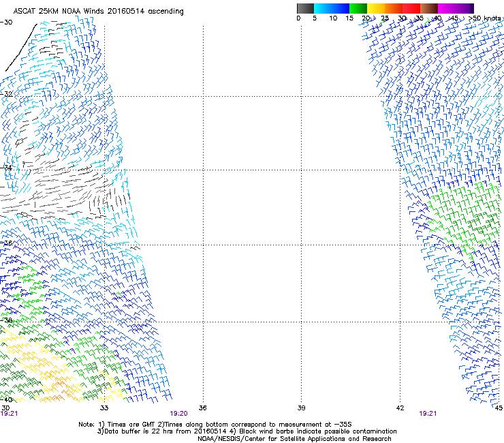
Task: Pick the orange 25–30 knots legend swatch
Action: coord(394,8)
